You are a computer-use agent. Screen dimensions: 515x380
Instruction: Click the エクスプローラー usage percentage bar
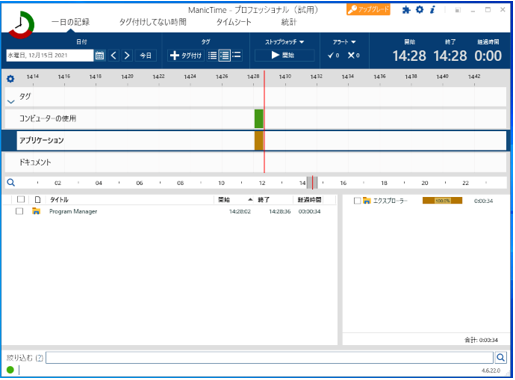[442, 201]
